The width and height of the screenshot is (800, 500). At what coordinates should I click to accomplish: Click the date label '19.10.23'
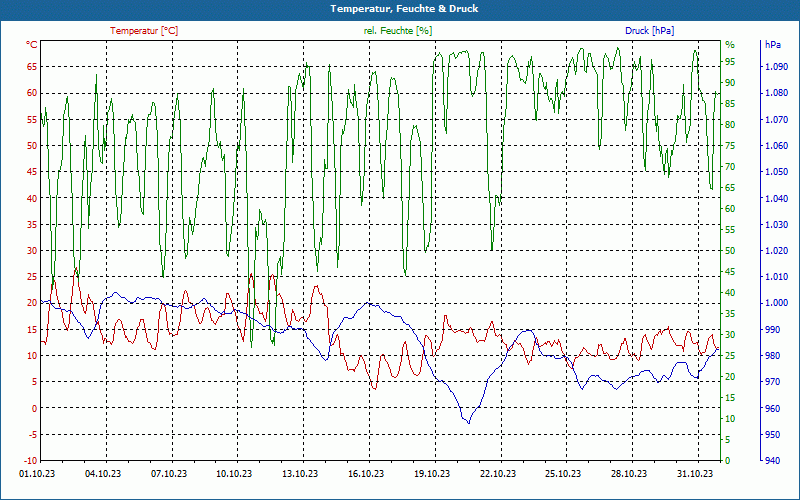(x=432, y=473)
